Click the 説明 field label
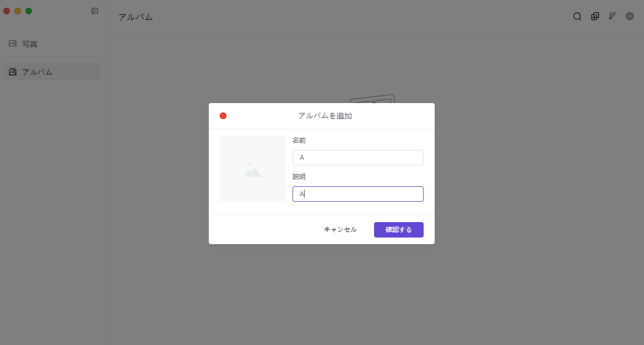The width and height of the screenshot is (644, 345). 299,177
